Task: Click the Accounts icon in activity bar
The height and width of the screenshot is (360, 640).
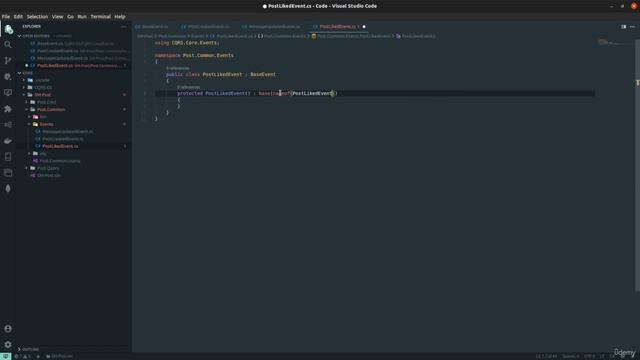Action: click(x=8, y=329)
